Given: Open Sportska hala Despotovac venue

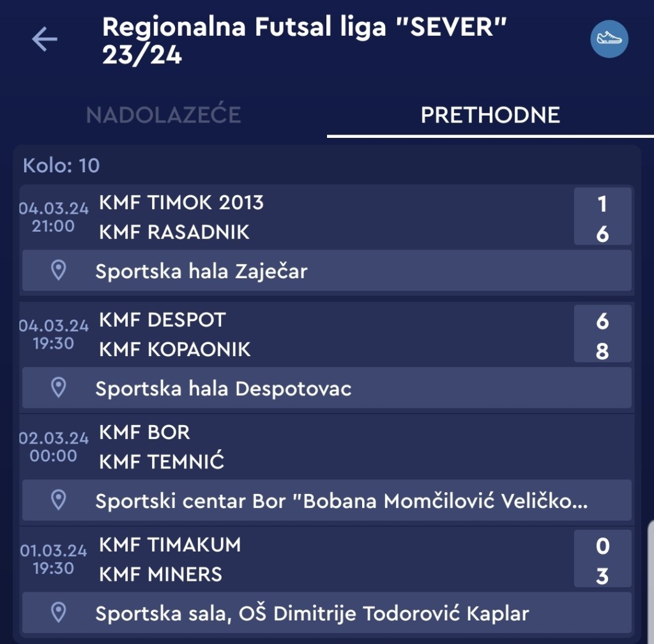Looking at the screenshot, I should (x=223, y=388).
